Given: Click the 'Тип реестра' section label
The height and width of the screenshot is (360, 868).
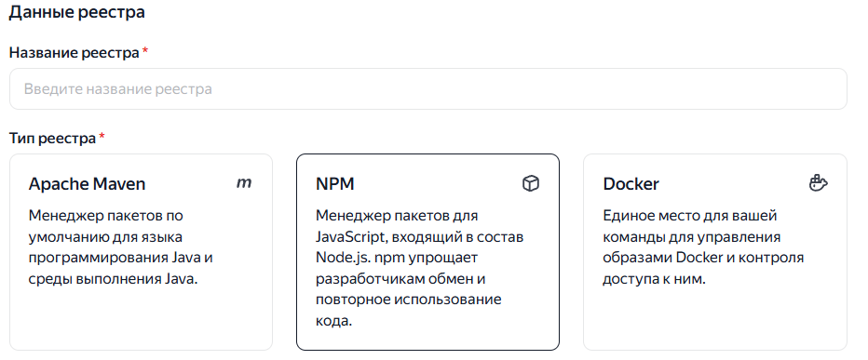Looking at the screenshot, I should 52,139.
